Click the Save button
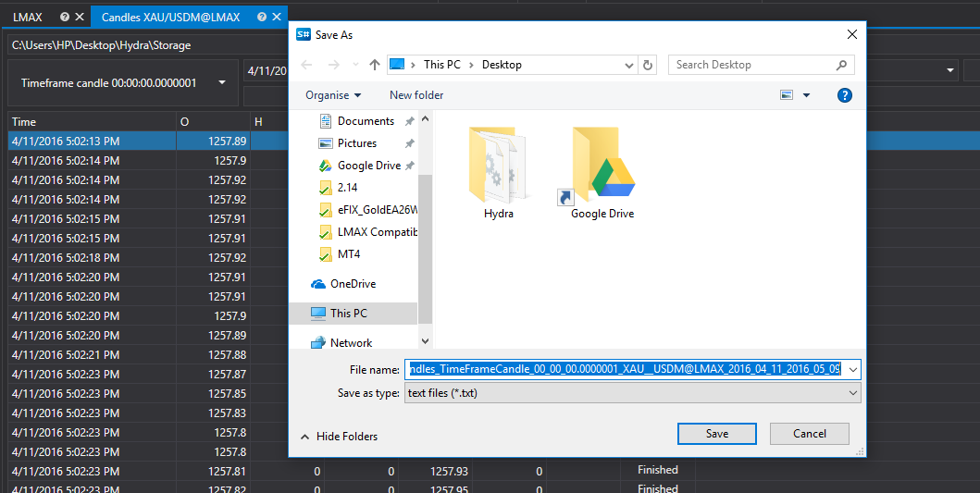Viewport: 980px width, 493px height. pos(717,434)
